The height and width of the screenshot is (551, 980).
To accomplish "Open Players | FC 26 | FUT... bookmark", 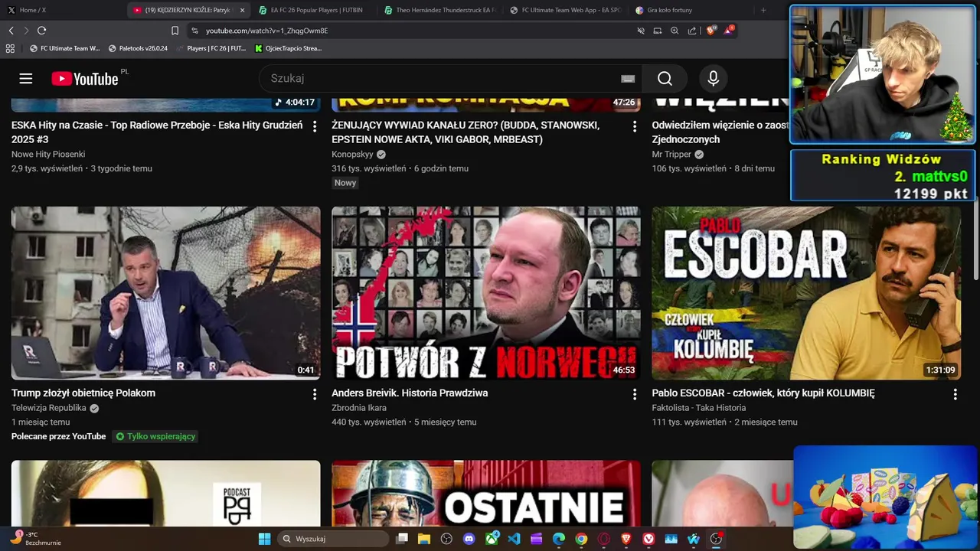I will (x=211, y=48).
